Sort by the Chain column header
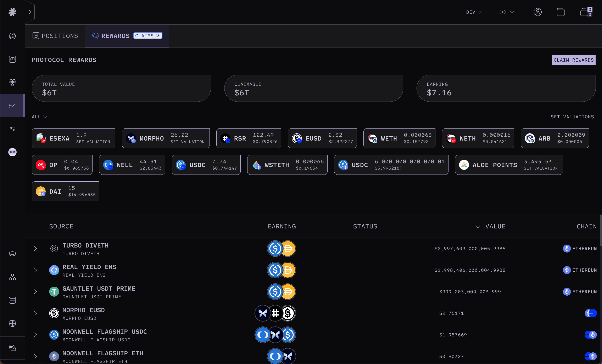This screenshot has width=602, height=364. [587, 226]
